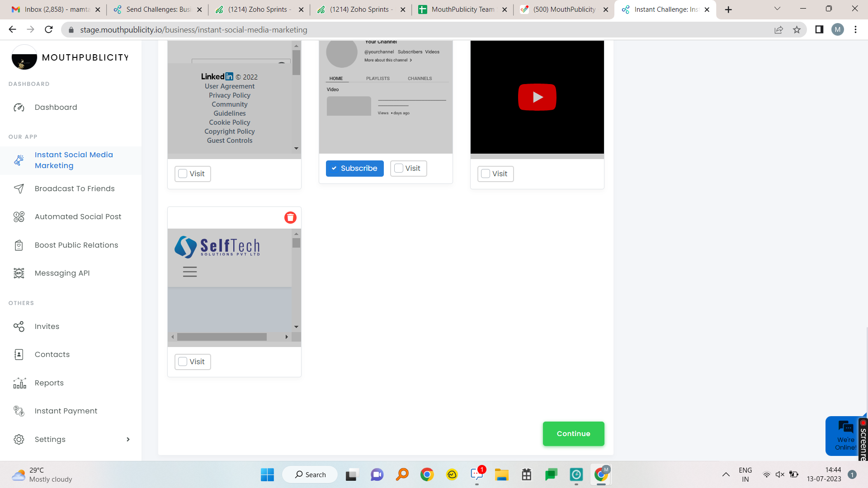Open the SelfTech hamburger menu

[190, 272]
